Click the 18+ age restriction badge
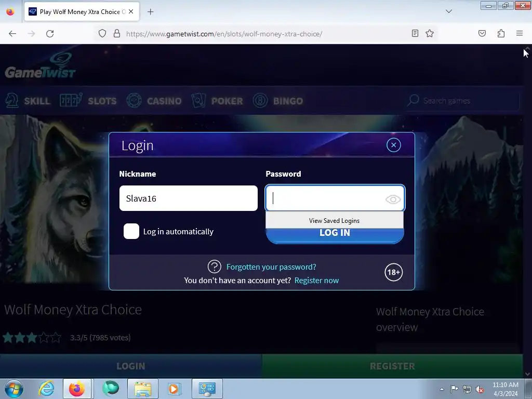This screenshot has height=399, width=532. [394, 272]
